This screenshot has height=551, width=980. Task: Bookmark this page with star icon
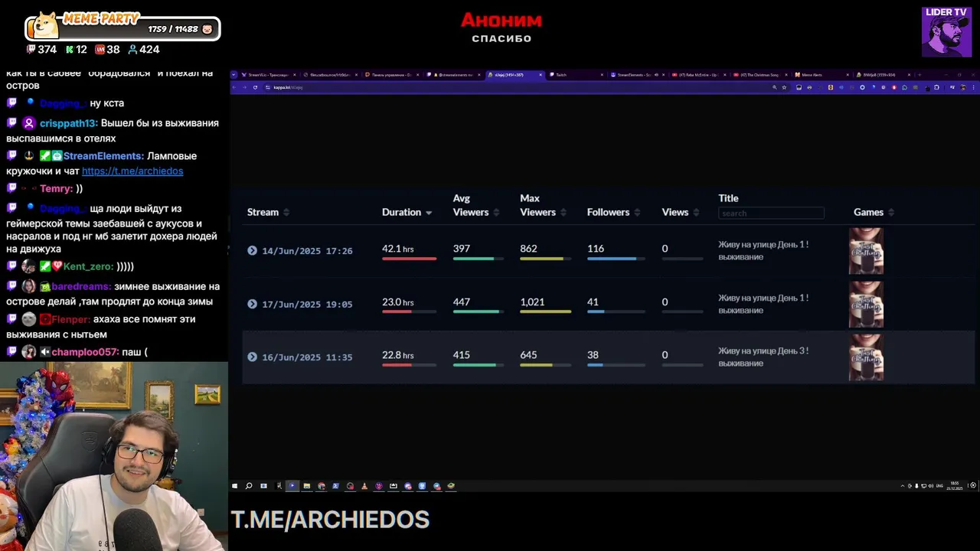pos(784,87)
